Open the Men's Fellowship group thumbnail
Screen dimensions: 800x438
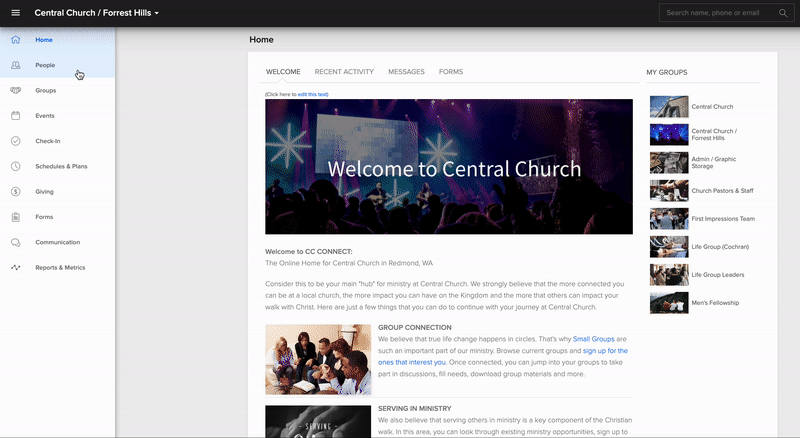pos(669,302)
